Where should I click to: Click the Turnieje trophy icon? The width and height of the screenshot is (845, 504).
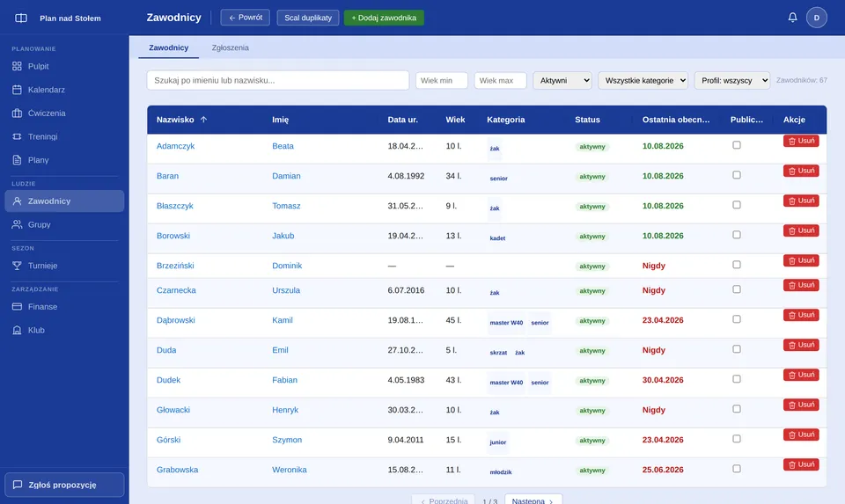tap(18, 266)
